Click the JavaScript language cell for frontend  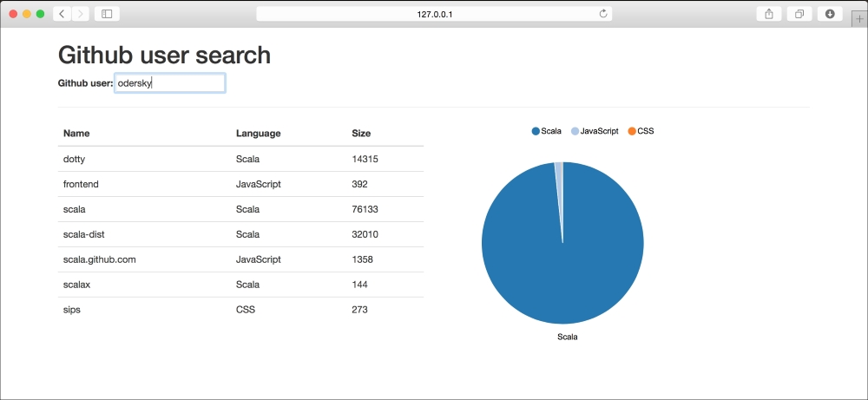coord(258,184)
